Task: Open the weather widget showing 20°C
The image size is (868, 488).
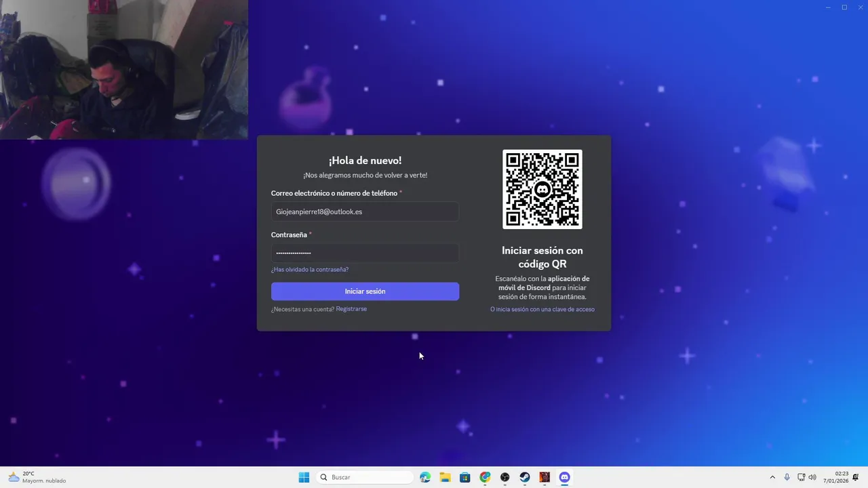Action: (37, 477)
